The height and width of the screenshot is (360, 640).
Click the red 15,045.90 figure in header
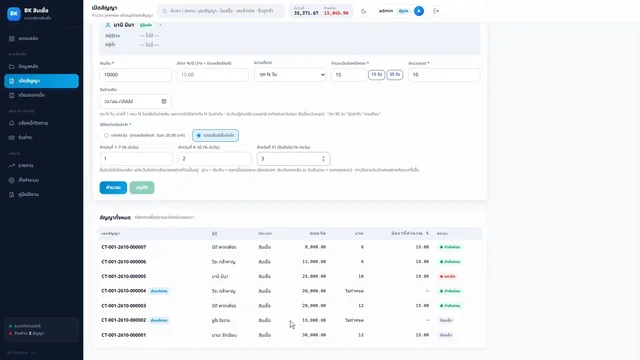(336, 13)
